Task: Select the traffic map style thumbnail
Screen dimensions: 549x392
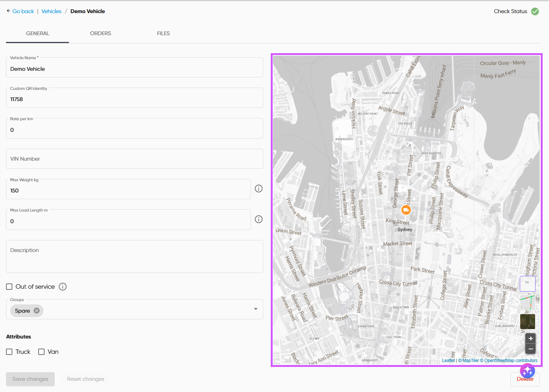Action: pos(527,302)
